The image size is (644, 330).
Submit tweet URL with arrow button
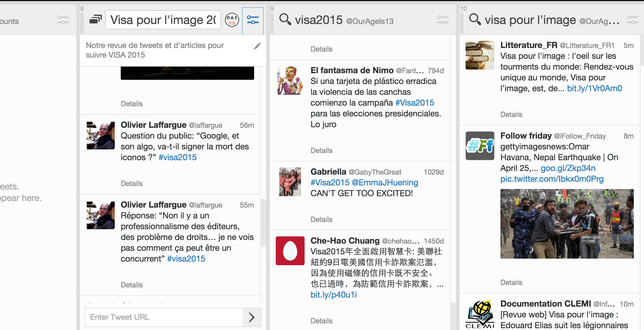click(252, 317)
